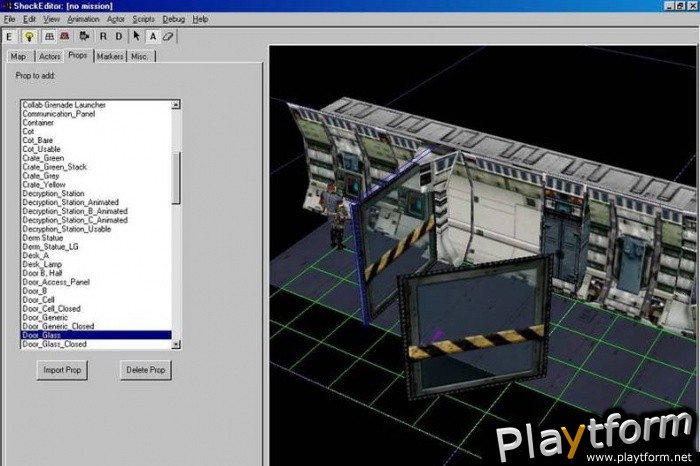Select Container in prop list

(96, 123)
